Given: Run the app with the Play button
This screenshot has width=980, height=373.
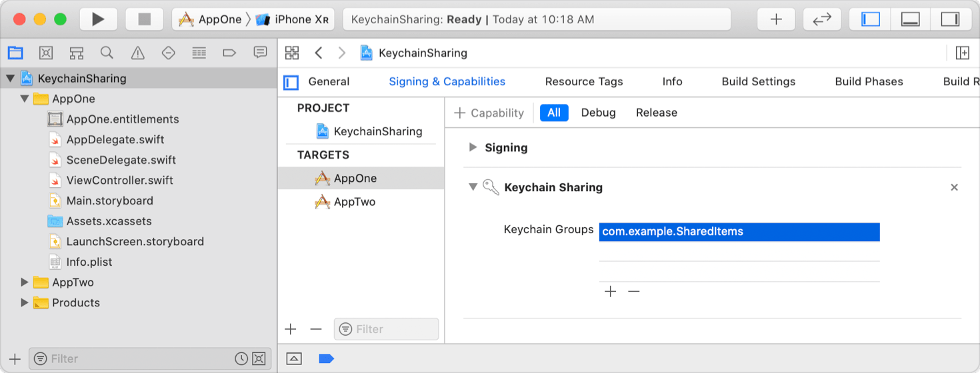Looking at the screenshot, I should pyautogui.click(x=99, y=19).
